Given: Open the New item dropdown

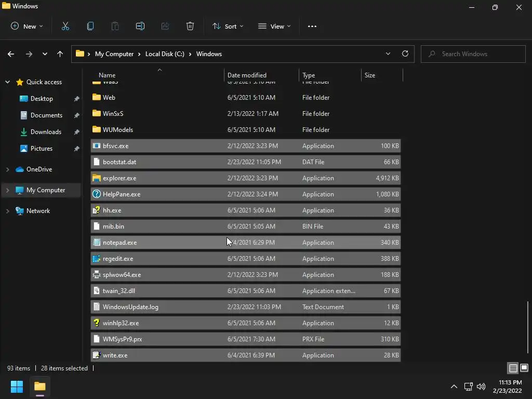Looking at the screenshot, I should tap(27, 26).
